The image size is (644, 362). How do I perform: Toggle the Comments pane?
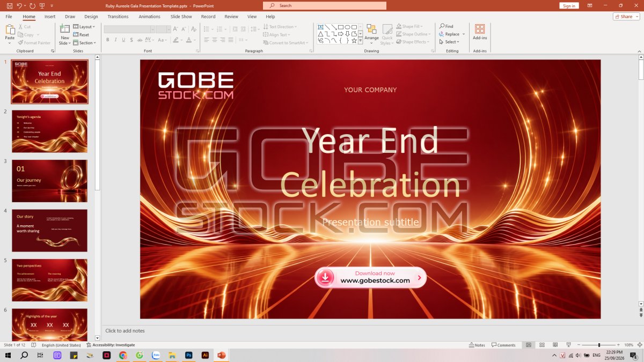[503, 345]
